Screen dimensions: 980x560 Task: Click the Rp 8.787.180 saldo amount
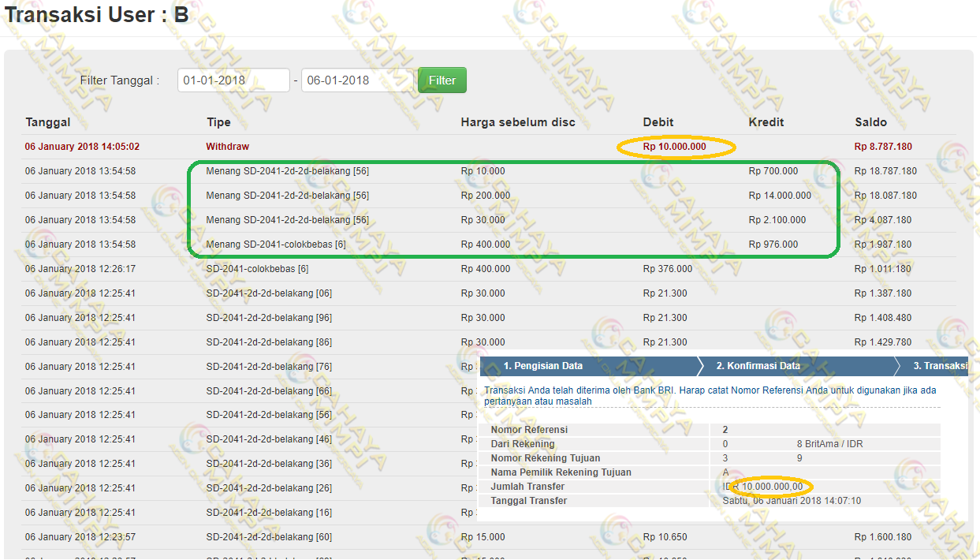[x=883, y=147]
